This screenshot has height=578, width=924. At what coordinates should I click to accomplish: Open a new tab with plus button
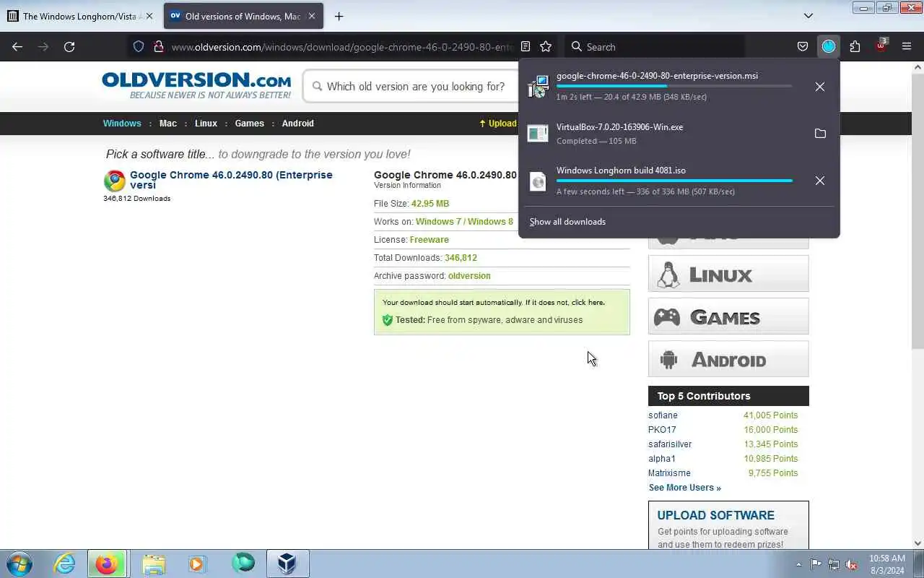tap(339, 16)
